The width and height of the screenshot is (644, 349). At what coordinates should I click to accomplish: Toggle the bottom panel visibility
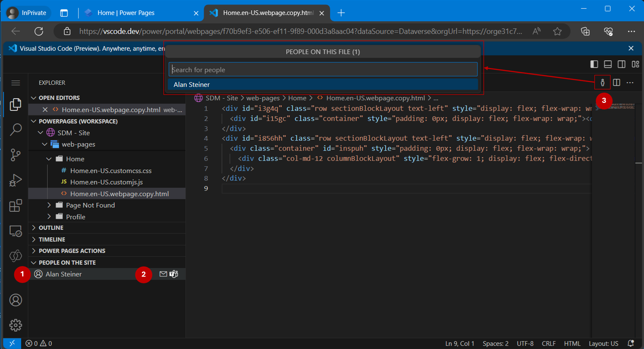(x=608, y=64)
